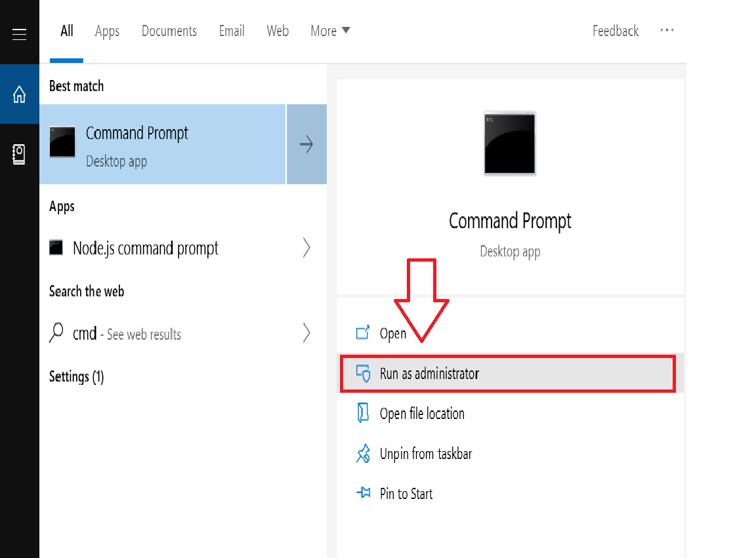
Task: Open the More filter dropdown
Action: 330,31
